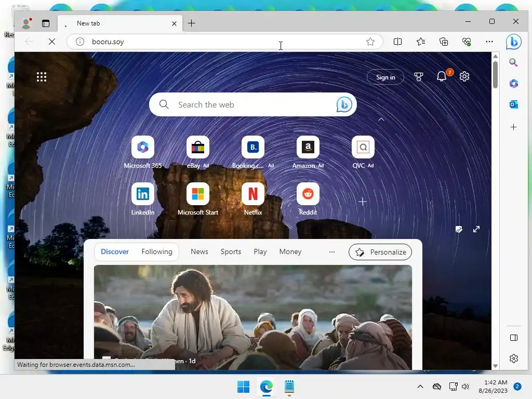
Task: Open the Windows Start menu
Action: tap(243, 387)
